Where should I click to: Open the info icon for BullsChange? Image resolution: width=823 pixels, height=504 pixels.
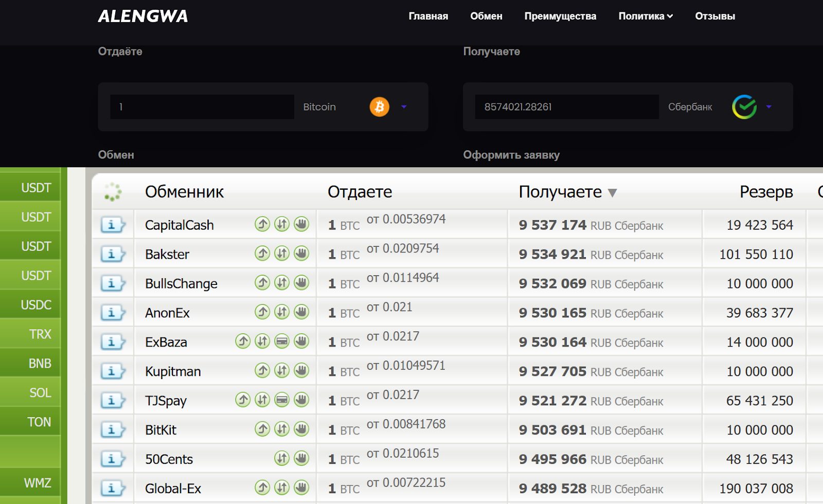click(x=113, y=283)
